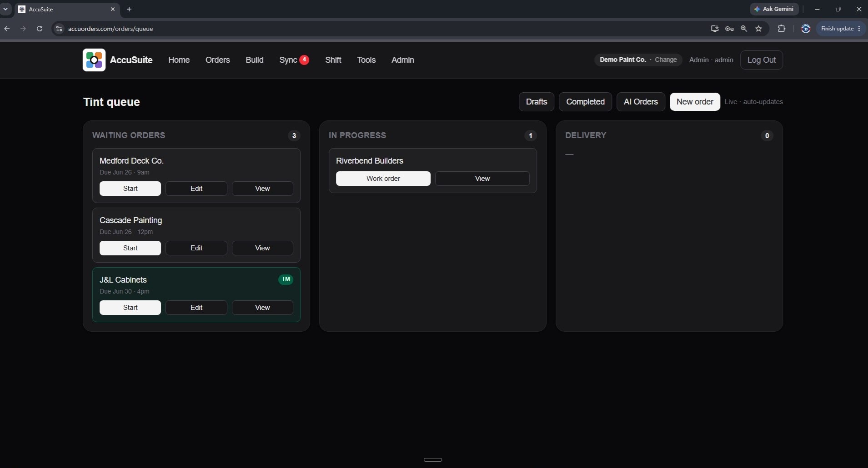Open the Shift menu
The image size is (868, 468).
pyautogui.click(x=333, y=60)
